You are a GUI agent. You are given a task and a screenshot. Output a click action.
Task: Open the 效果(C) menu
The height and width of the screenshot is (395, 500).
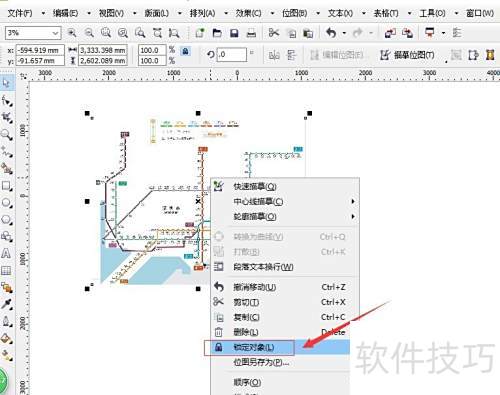pos(248,13)
